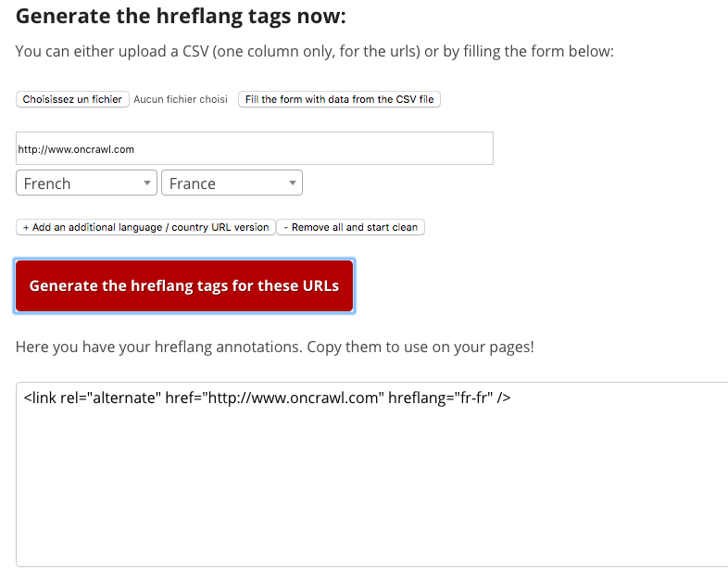Viewport: 728px width, 569px height.
Task: Generate the hreflang tags for these URLs
Action: (x=184, y=286)
